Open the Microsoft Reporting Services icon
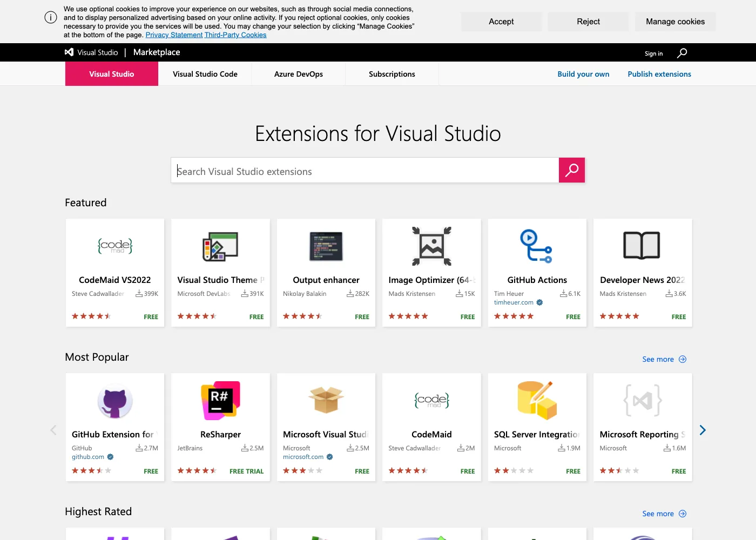This screenshot has height=540, width=756. tap(643, 401)
